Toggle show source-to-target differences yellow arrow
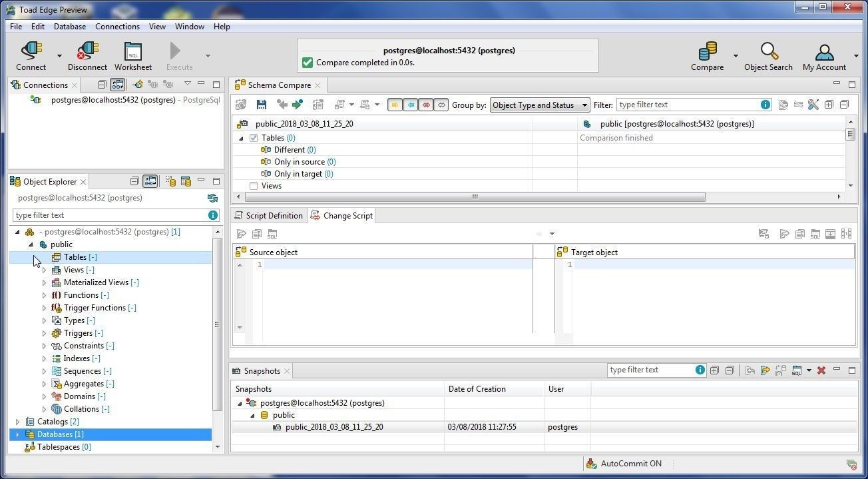Viewport: 868px width, 479px height. [395, 105]
